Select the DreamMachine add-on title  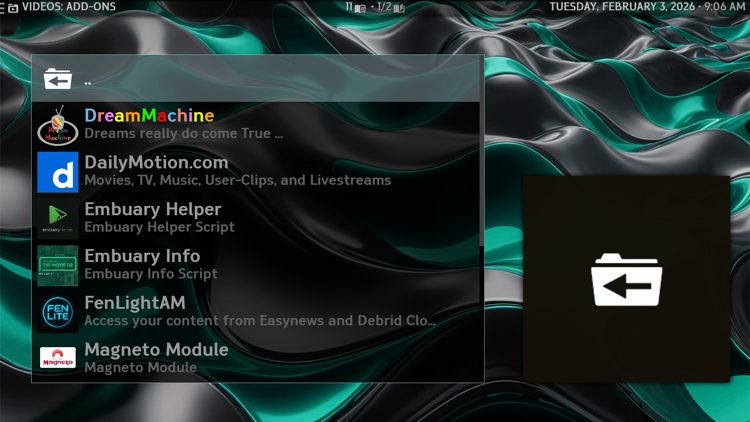pyautogui.click(x=149, y=115)
